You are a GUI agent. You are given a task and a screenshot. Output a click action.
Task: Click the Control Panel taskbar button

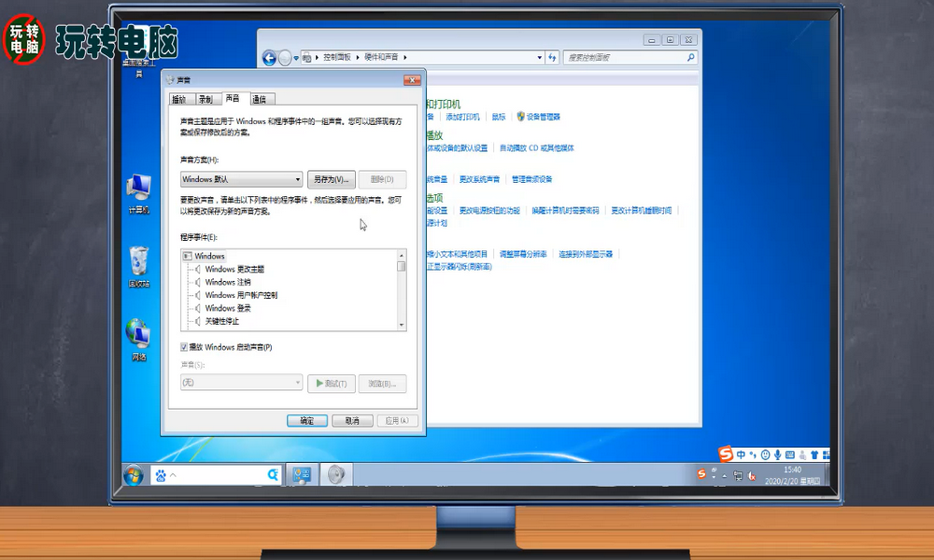point(302,475)
